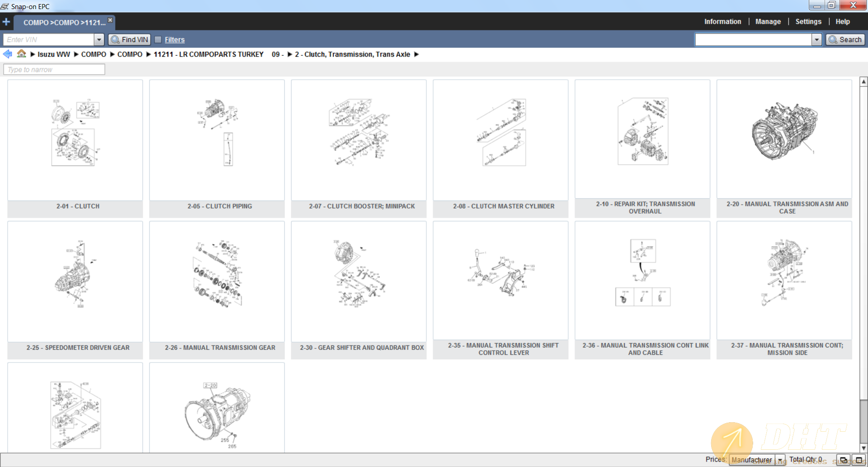Open 2-20 - MANUAL TRANSMISSION ASM AND CASE
Viewport: 868px width, 467px height.
784,139
